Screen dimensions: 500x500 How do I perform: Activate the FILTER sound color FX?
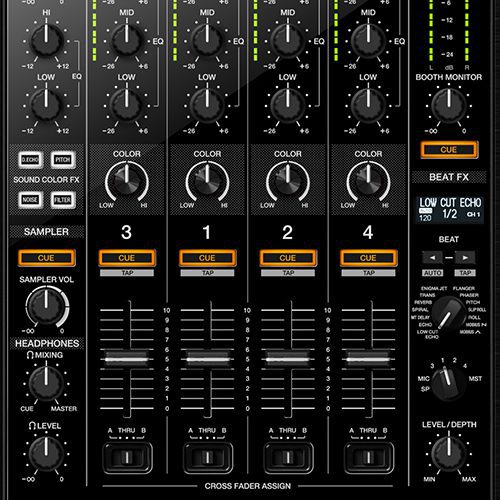tap(63, 200)
